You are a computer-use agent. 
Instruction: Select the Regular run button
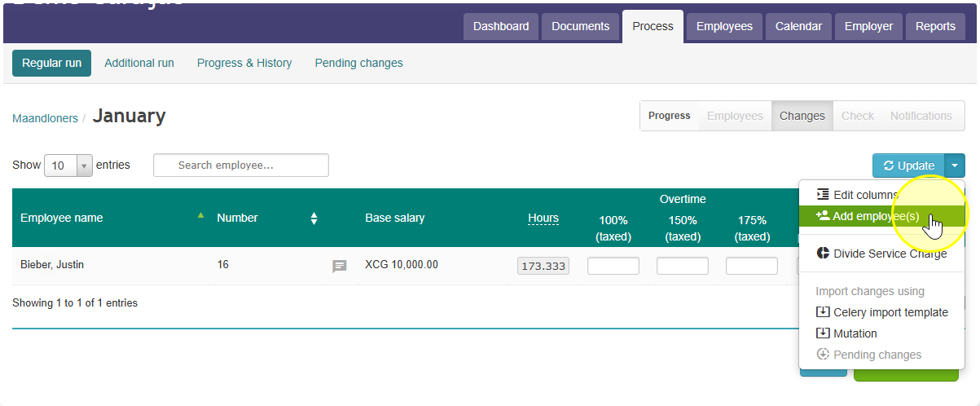[51, 63]
